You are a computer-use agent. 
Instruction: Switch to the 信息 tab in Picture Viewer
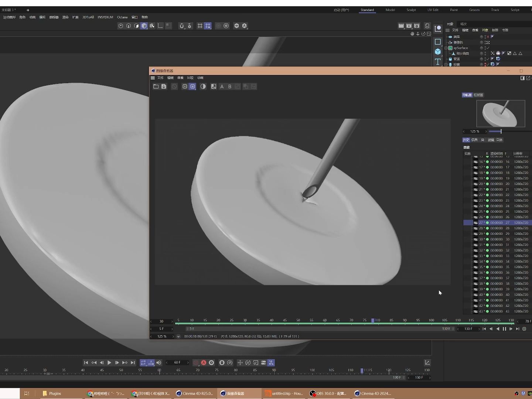[474, 140]
